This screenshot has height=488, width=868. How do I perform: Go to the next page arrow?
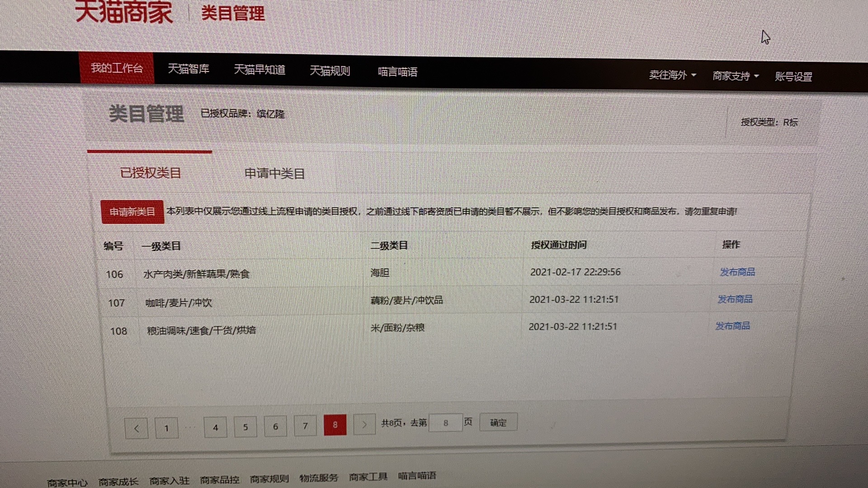pyautogui.click(x=364, y=424)
